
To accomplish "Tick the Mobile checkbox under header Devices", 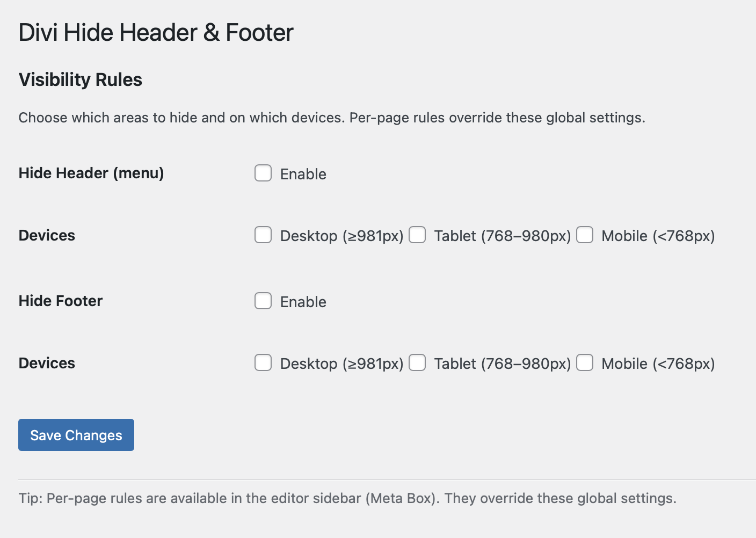I will 585,235.
